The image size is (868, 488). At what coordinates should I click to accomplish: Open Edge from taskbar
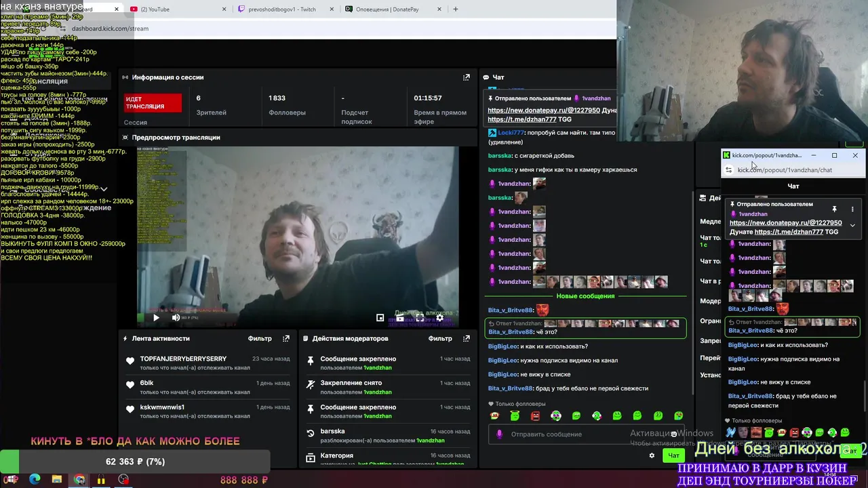pyautogui.click(x=35, y=480)
